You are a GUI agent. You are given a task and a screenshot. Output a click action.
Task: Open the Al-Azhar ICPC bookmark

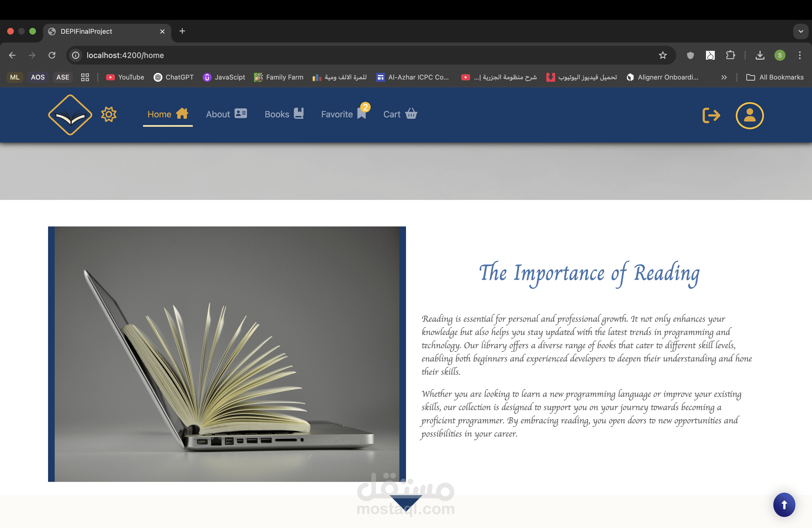pyautogui.click(x=412, y=77)
